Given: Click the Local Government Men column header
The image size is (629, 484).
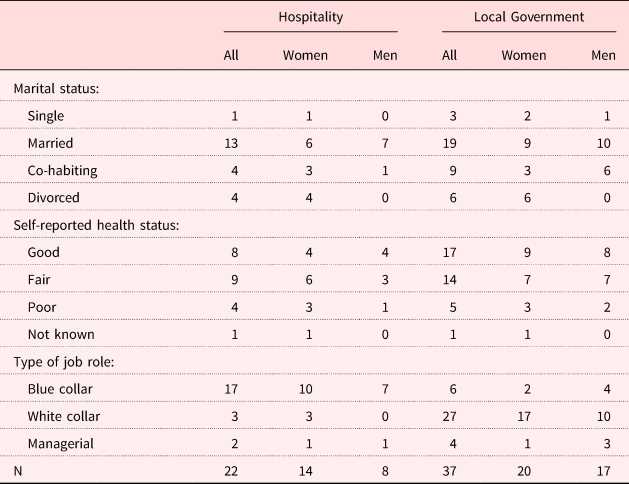Looking at the screenshot, I should point(603,55).
